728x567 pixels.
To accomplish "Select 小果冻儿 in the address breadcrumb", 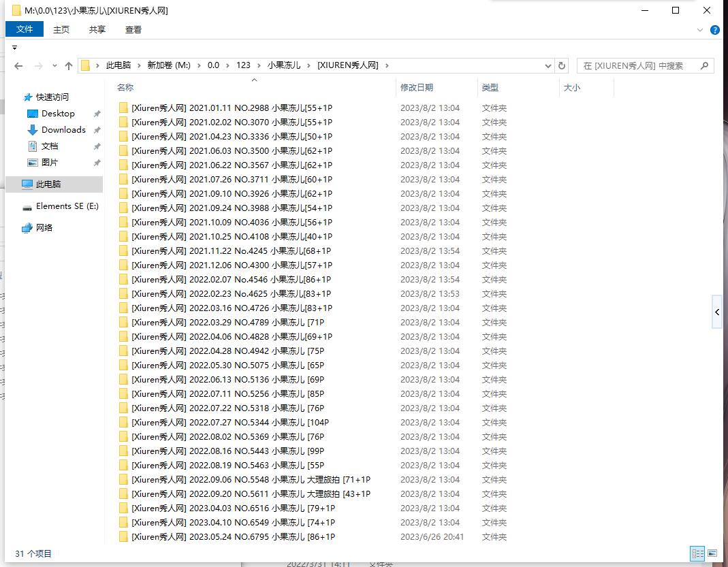I will tap(284, 65).
